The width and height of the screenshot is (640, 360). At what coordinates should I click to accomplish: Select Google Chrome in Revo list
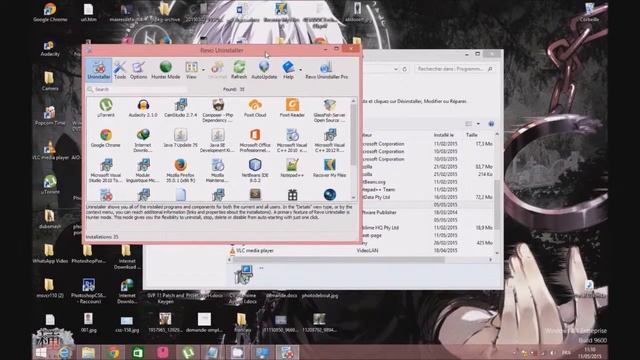coord(106,138)
